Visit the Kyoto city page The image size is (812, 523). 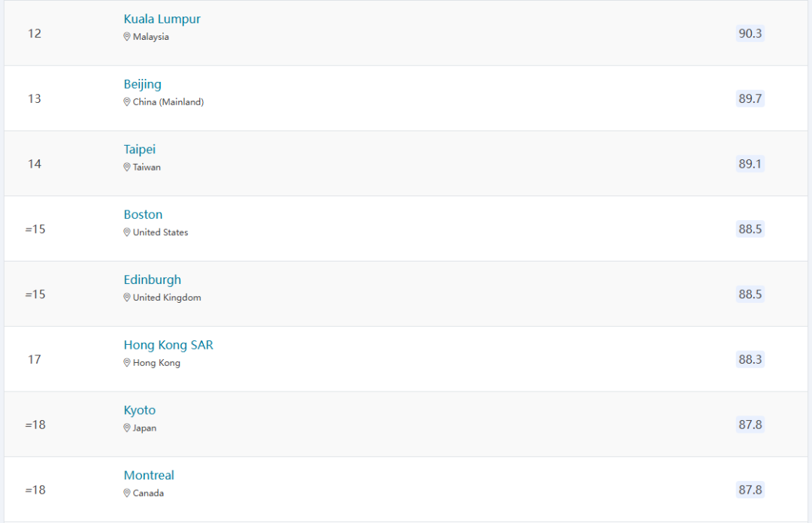tap(139, 410)
